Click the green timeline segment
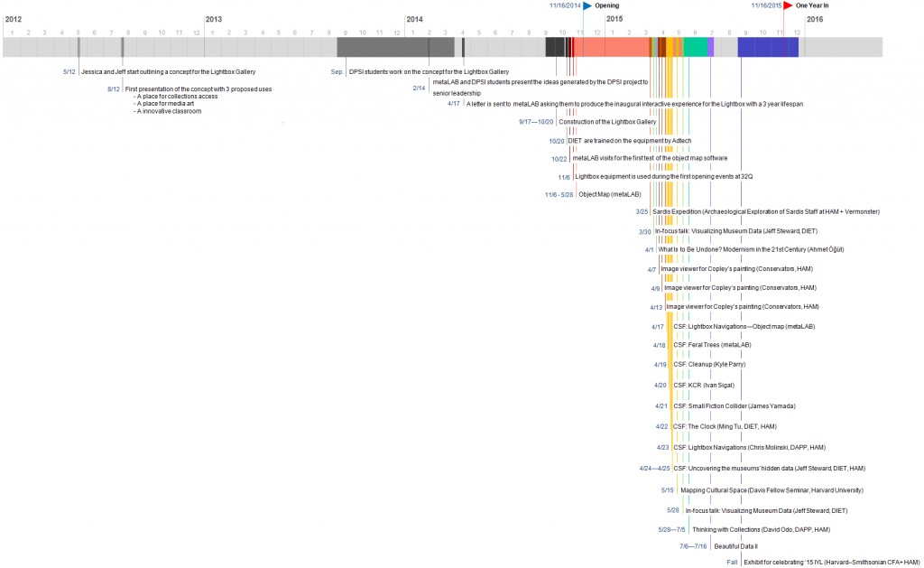The width and height of the screenshot is (924, 568). pos(696,47)
